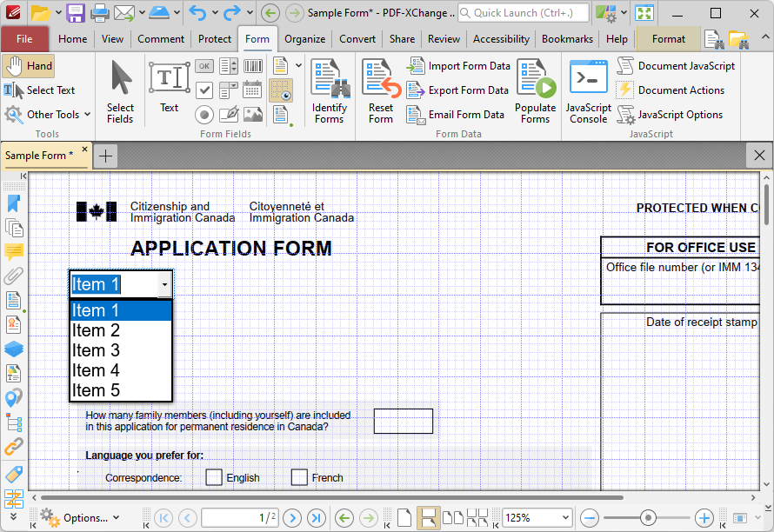Expand the email dropdown arrow

tap(142, 13)
